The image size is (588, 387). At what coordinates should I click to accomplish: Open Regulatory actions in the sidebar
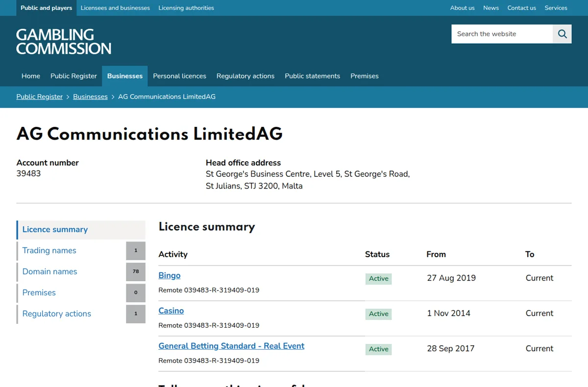pyautogui.click(x=57, y=314)
